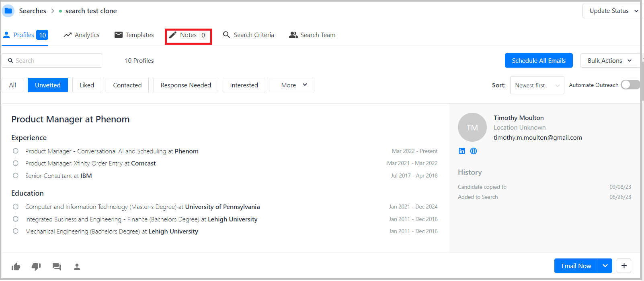This screenshot has height=281, width=644.
Task: Open Timothy Moulton's website globe icon
Action: (474, 151)
